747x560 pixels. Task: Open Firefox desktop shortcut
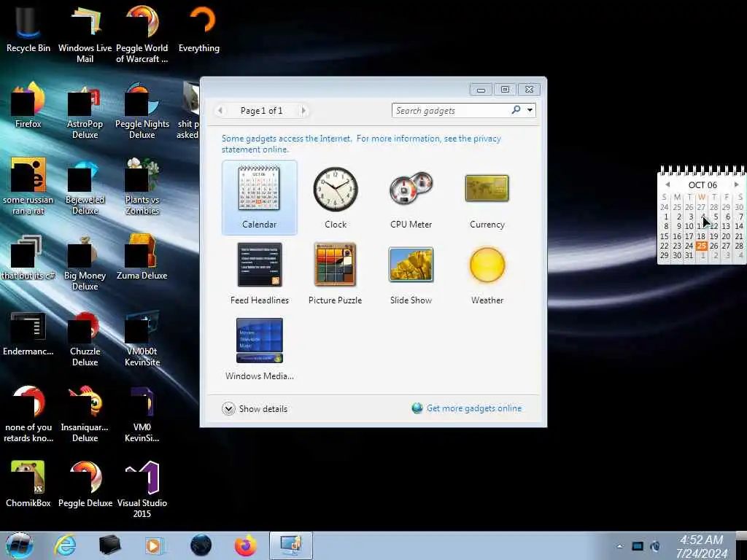tap(28, 105)
